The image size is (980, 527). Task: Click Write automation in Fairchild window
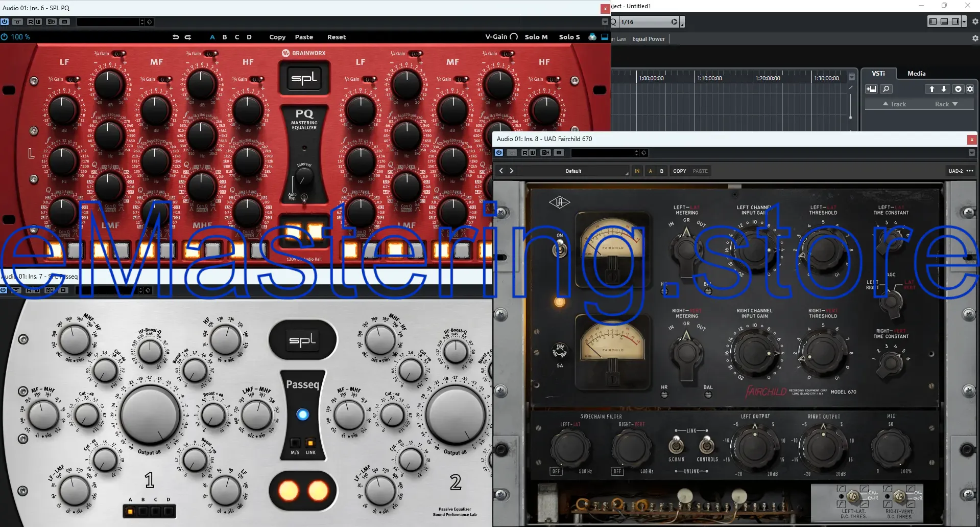pyautogui.click(x=532, y=153)
